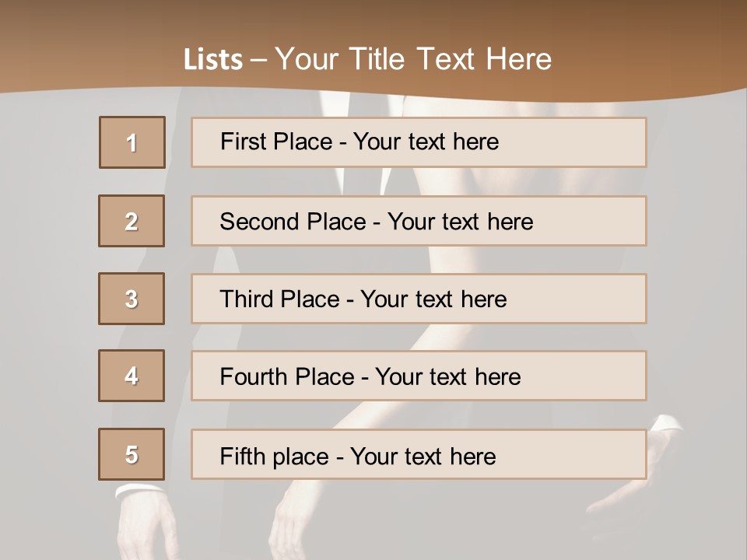Click the Second Place text bar
The image size is (747, 560).
(x=419, y=221)
